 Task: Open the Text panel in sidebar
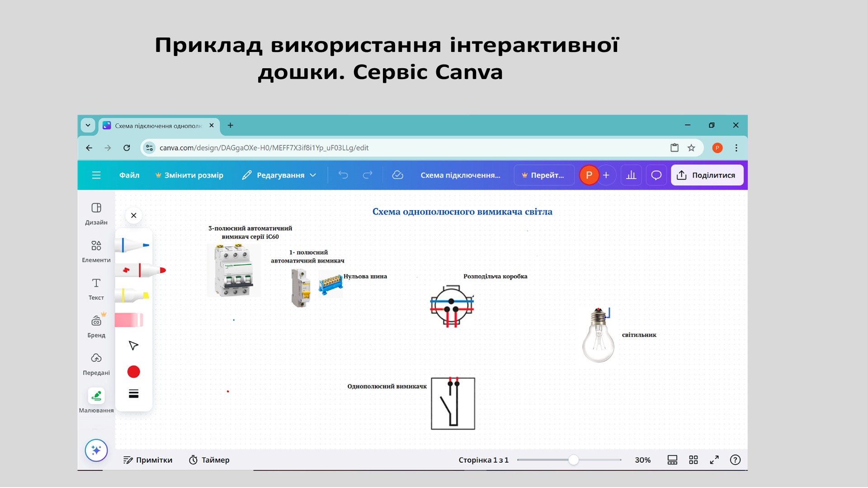tap(96, 289)
